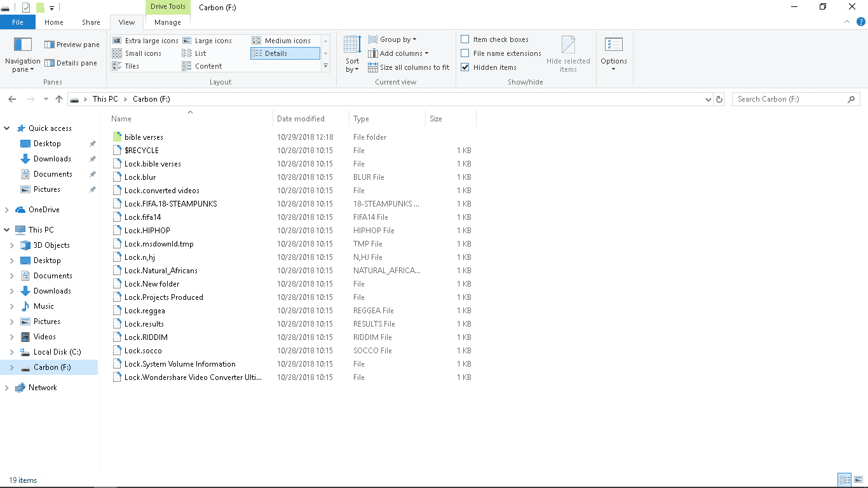The image size is (868, 488).
Task: Collapse the ribbon
Action: click(846, 22)
